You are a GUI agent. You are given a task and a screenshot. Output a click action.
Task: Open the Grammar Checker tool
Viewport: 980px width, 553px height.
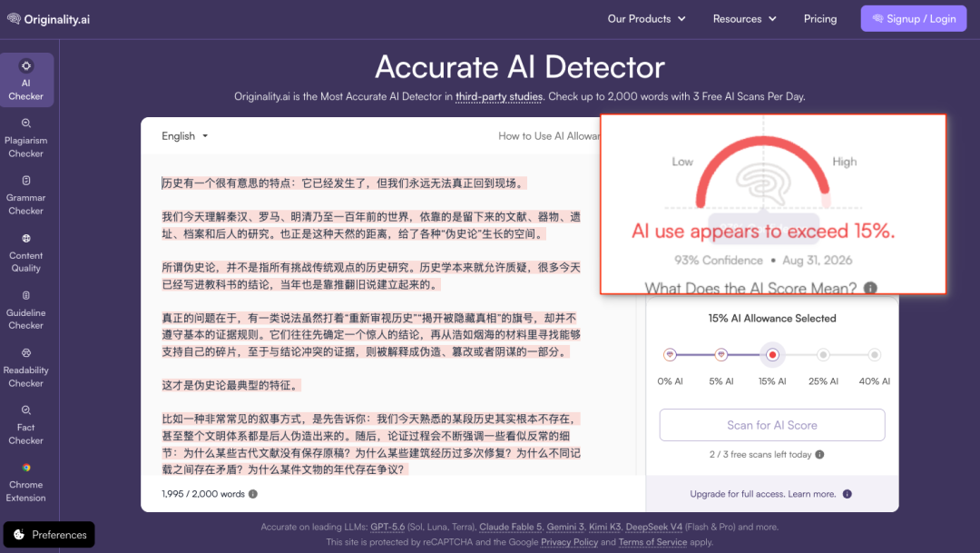click(x=26, y=195)
